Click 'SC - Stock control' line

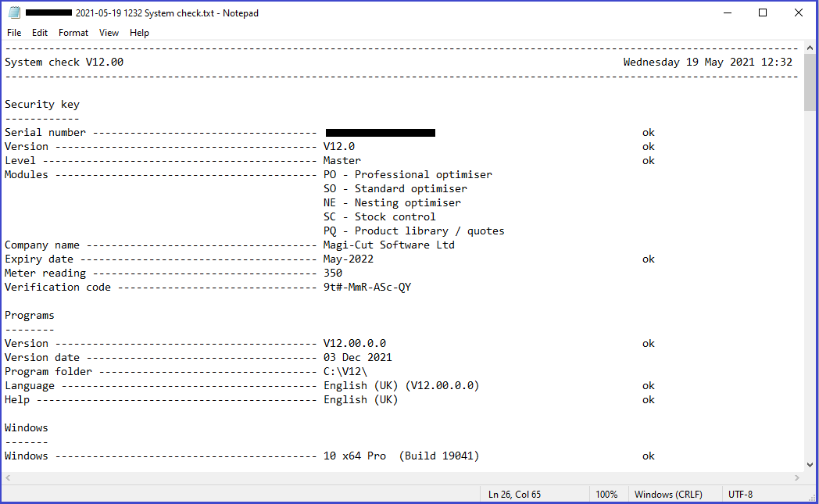coord(379,216)
